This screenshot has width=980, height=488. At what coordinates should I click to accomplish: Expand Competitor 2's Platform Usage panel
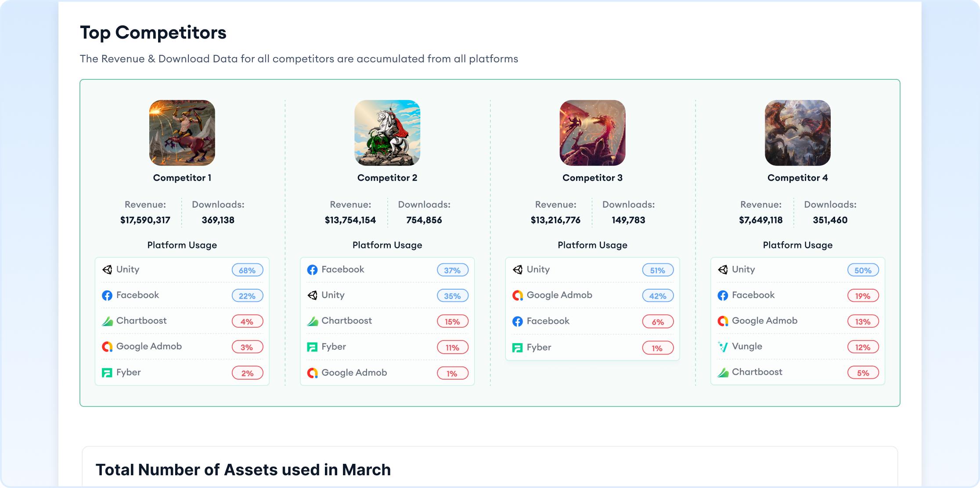tap(387, 245)
